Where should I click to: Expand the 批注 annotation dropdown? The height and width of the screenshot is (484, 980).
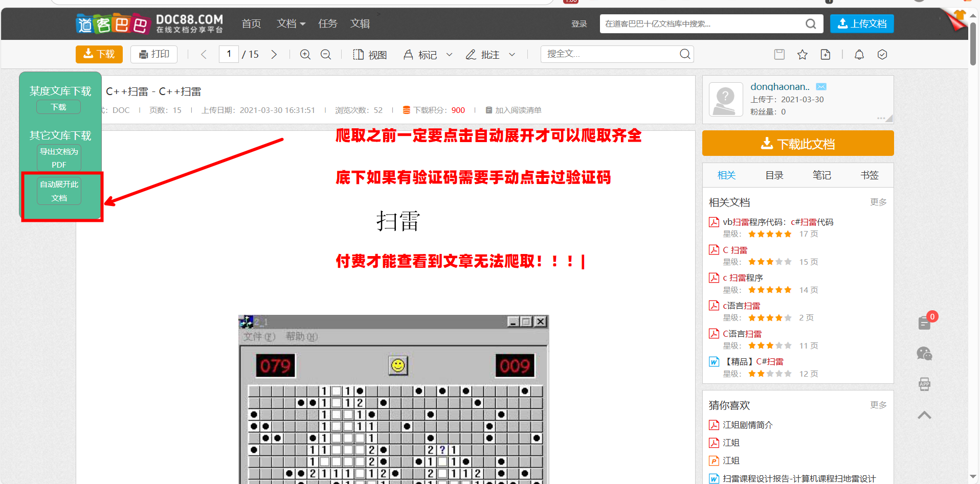pos(512,54)
